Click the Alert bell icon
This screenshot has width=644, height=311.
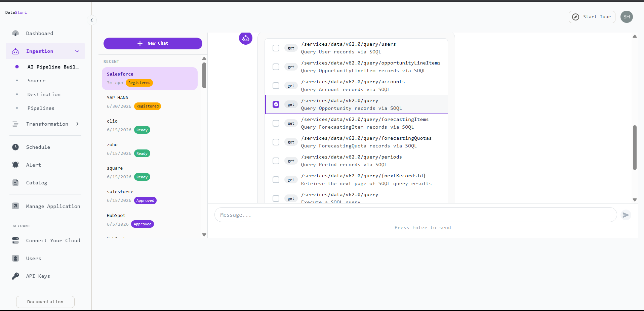click(15, 165)
